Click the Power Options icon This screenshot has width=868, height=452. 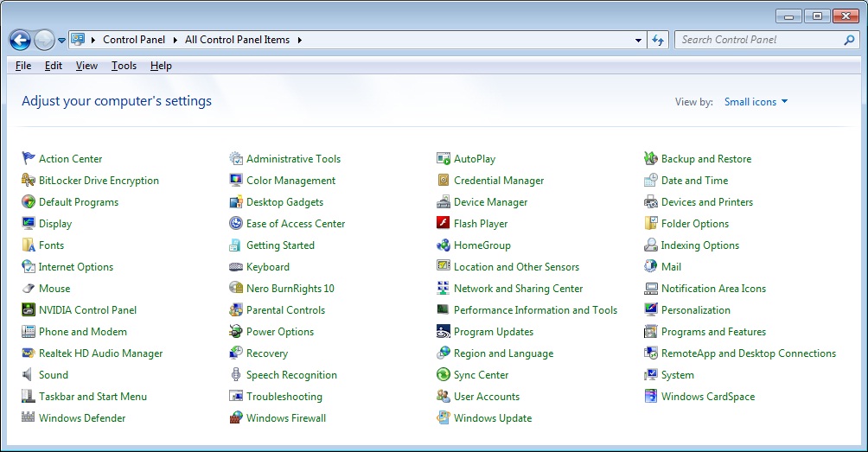[x=236, y=331]
